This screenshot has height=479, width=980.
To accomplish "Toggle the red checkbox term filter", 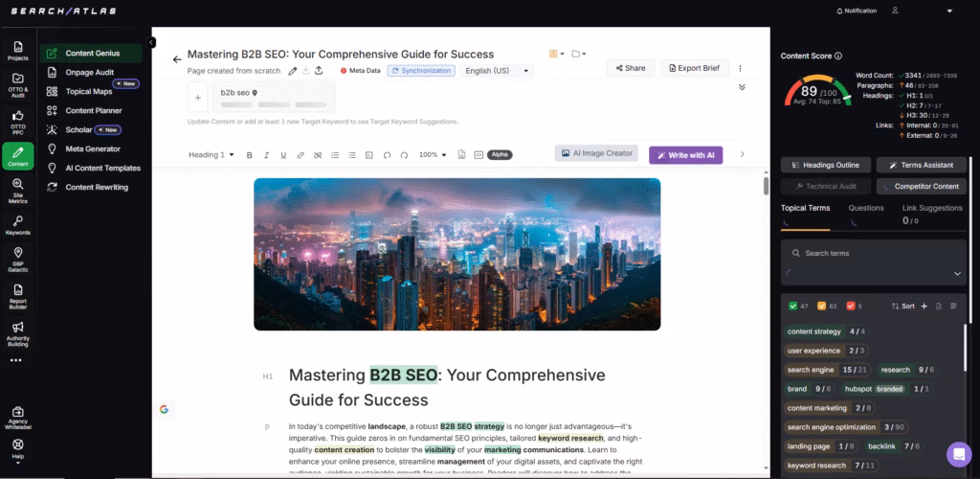I will tap(850, 307).
